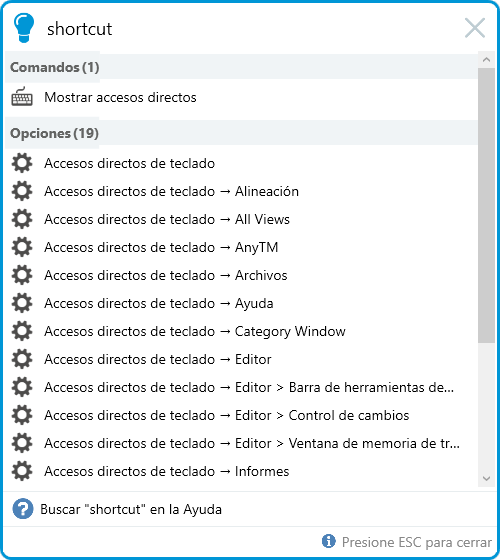Click gear icon of the AnyTM row
Screen dimensions: 500x560
pos(22,247)
